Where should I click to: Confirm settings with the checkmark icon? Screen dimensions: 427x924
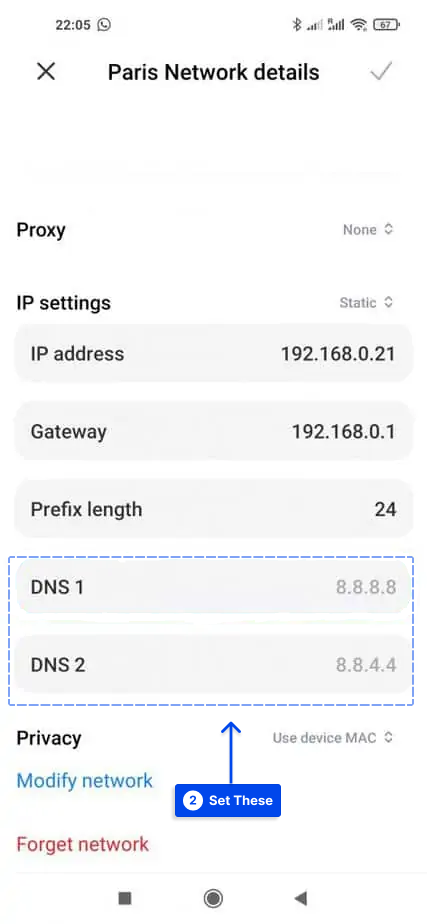381,71
